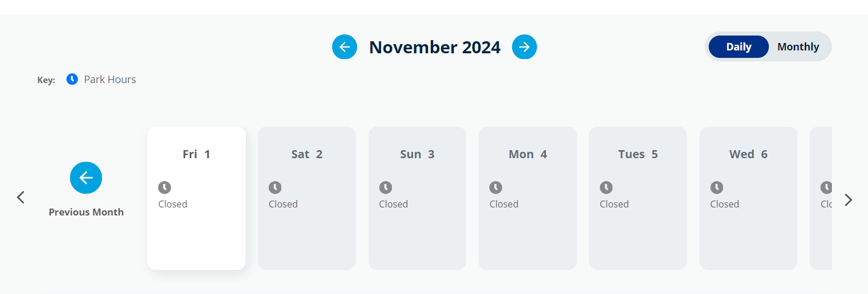Viewport: 868px width, 294px height.
Task: Select the Tues 5 day card
Action: tap(638, 198)
